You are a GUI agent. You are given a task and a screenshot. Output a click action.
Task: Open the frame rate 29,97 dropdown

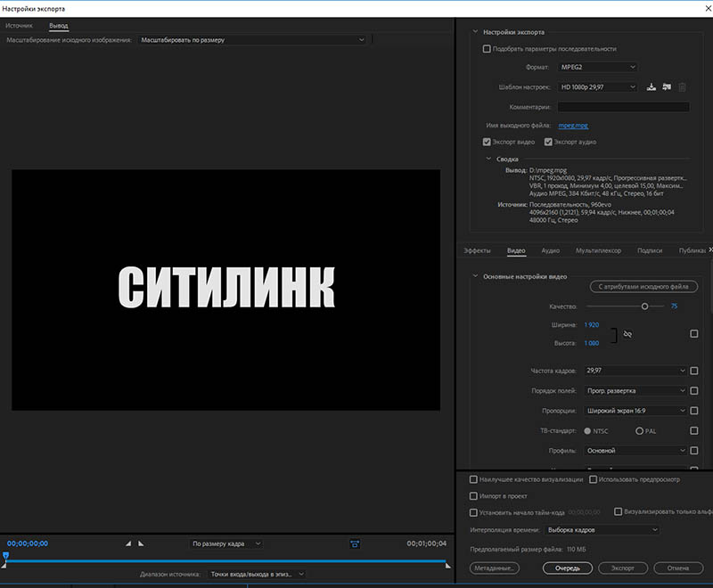click(x=635, y=371)
